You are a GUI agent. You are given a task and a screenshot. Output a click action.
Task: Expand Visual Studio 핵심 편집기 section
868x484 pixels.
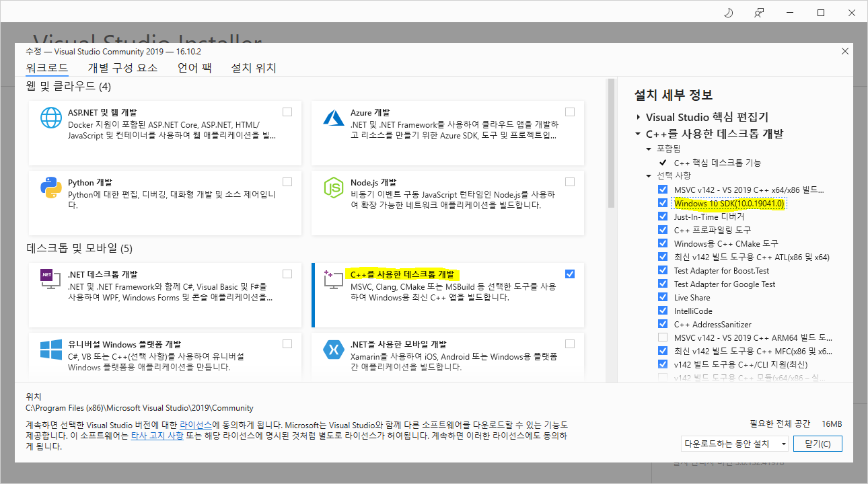click(x=638, y=117)
